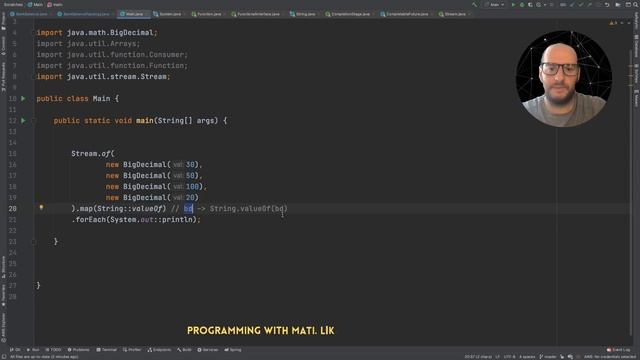
Task: Open the Spring tool window button
Action: click(x=233, y=350)
